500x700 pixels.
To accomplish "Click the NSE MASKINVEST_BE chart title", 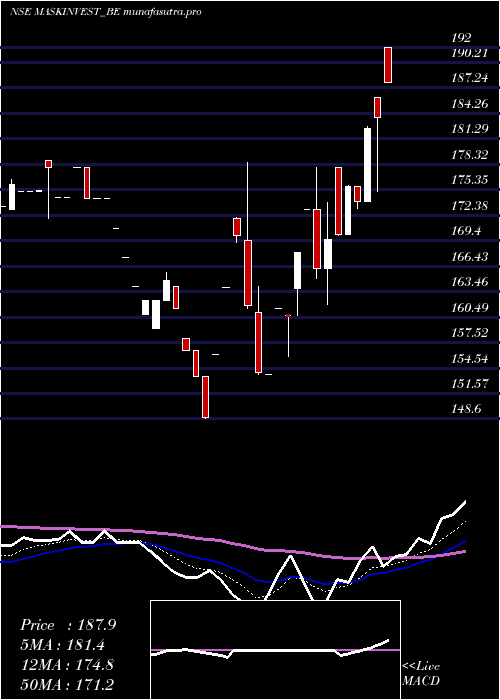I will (105, 12).
